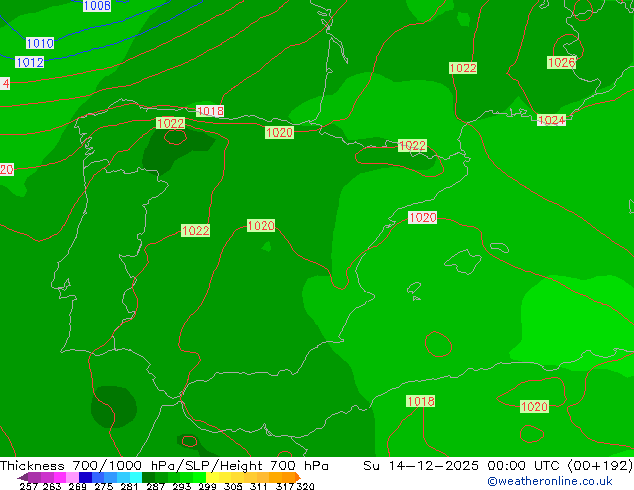Click the '(00+192)' forecast hour text
The width and height of the screenshot is (634, 490).
[x=600, y=466]
